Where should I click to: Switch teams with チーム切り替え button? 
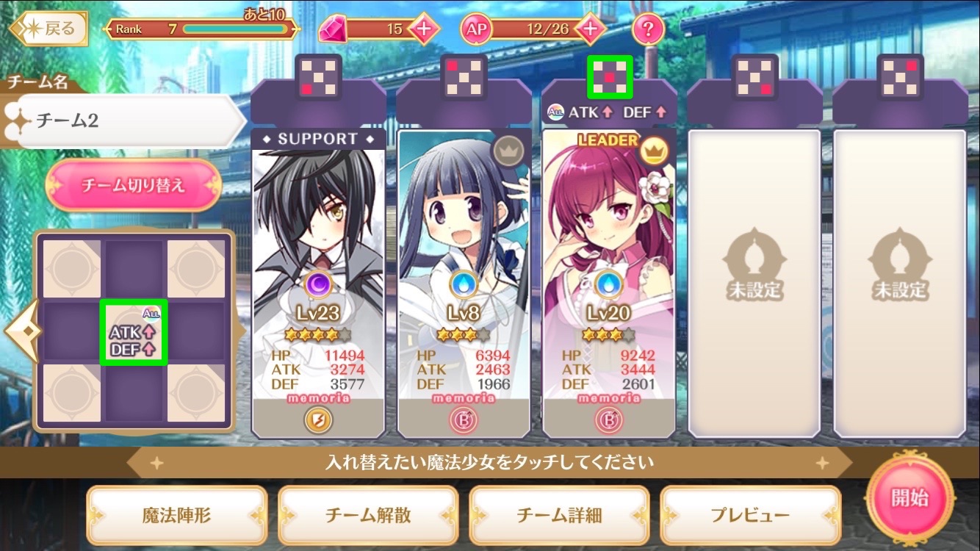point(134,186)
